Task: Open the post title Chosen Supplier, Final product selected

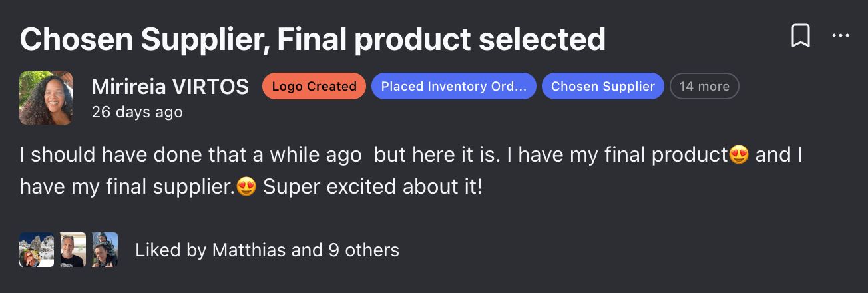Action: (x=313, y=39)
